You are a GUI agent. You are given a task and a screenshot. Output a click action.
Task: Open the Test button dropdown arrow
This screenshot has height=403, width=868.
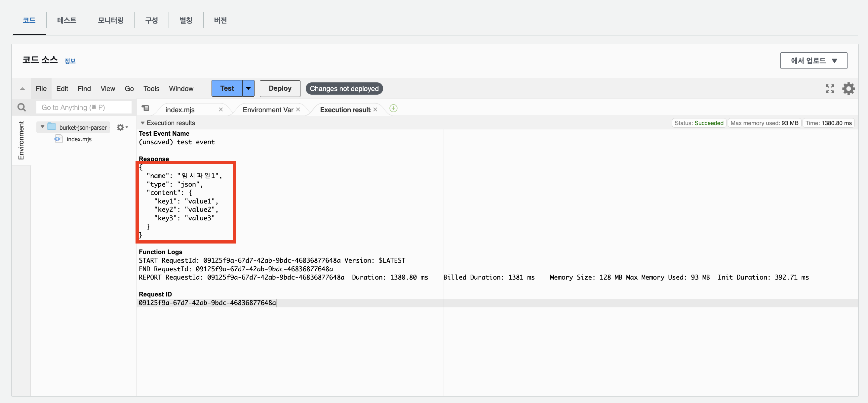[248, 88]
